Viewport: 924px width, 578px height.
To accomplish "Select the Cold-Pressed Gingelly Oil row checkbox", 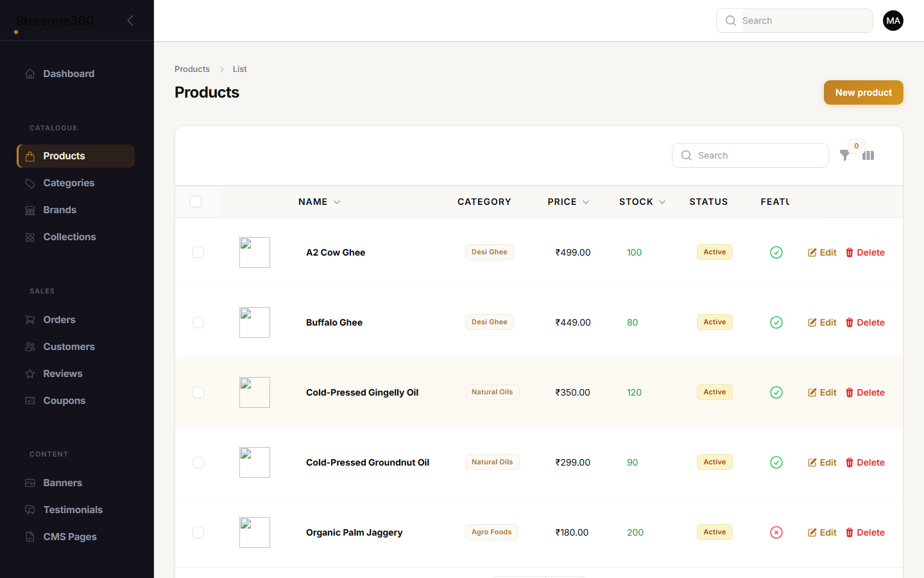I will point(198,392).
